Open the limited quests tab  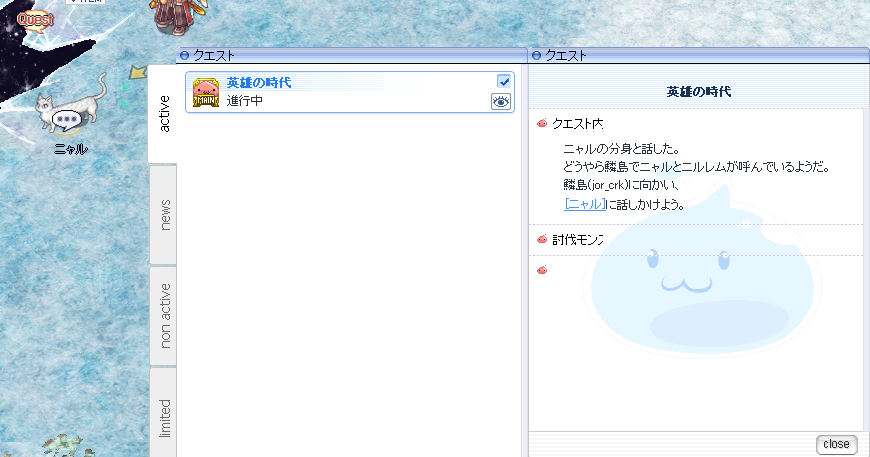coord(164,415)
